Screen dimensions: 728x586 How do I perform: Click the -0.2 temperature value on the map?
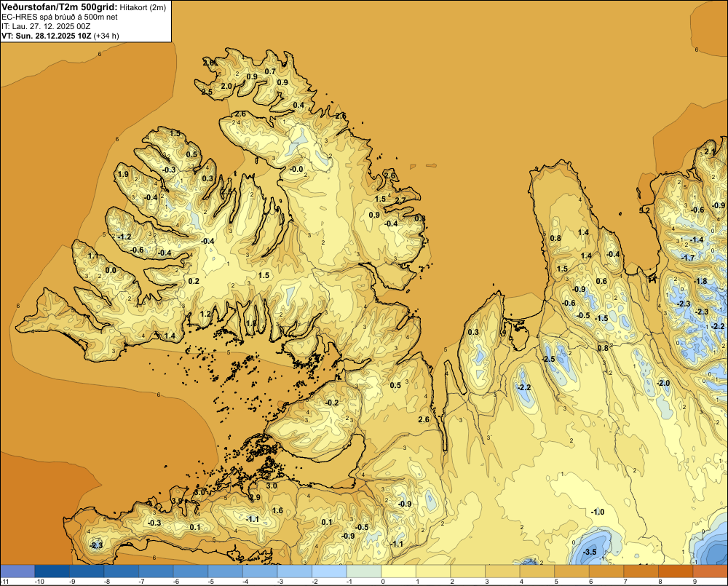click(332, 403)
